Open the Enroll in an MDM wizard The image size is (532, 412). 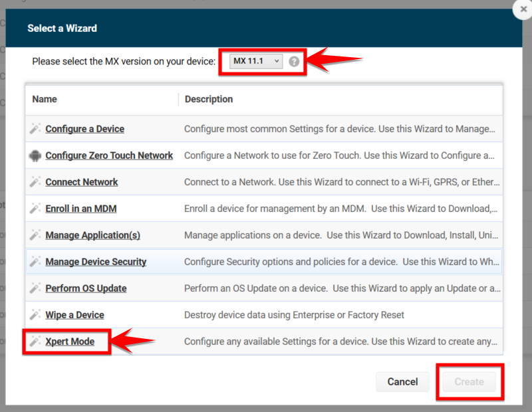click(82, 208)
